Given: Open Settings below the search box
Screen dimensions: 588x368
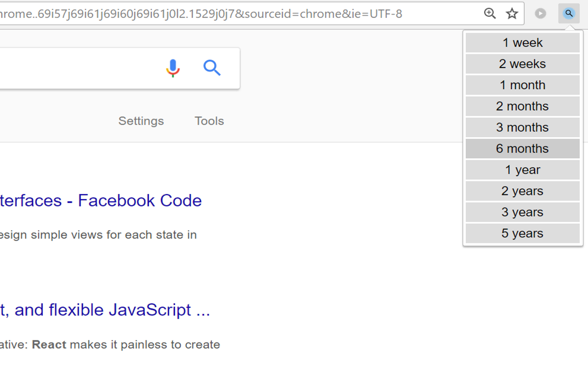Looking at the screenshot, I should point(141,121).
